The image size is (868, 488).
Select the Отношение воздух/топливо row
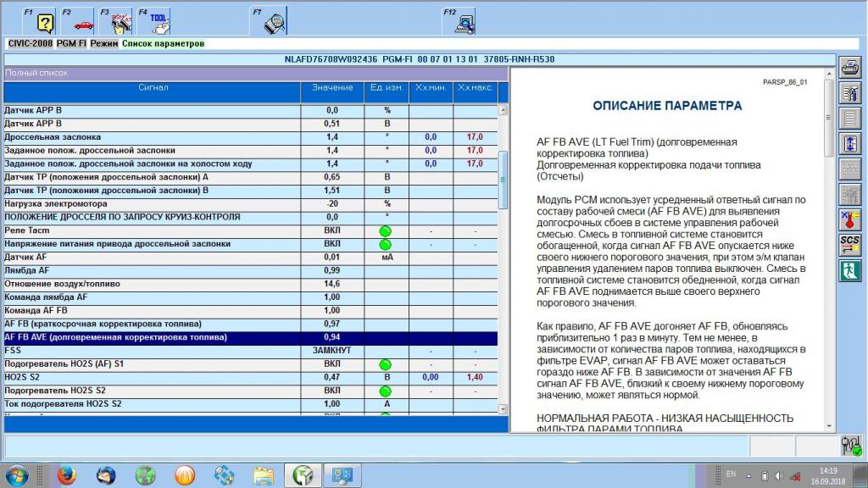(251, 284)
